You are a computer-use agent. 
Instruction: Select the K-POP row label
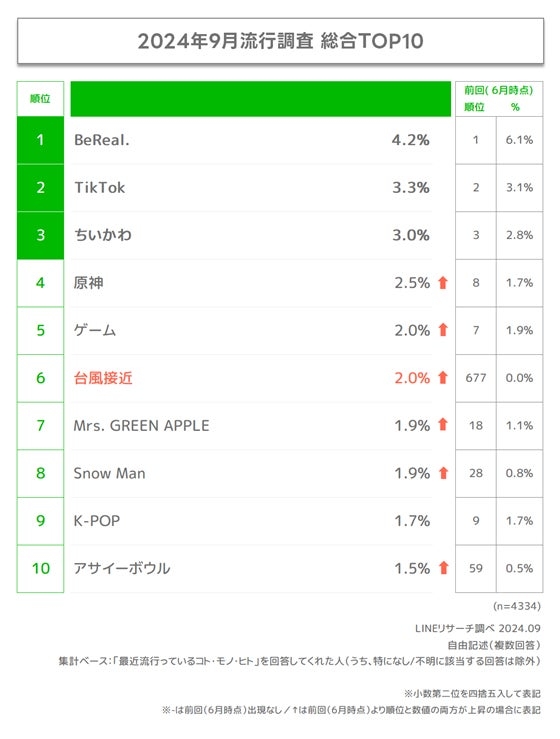97,521
